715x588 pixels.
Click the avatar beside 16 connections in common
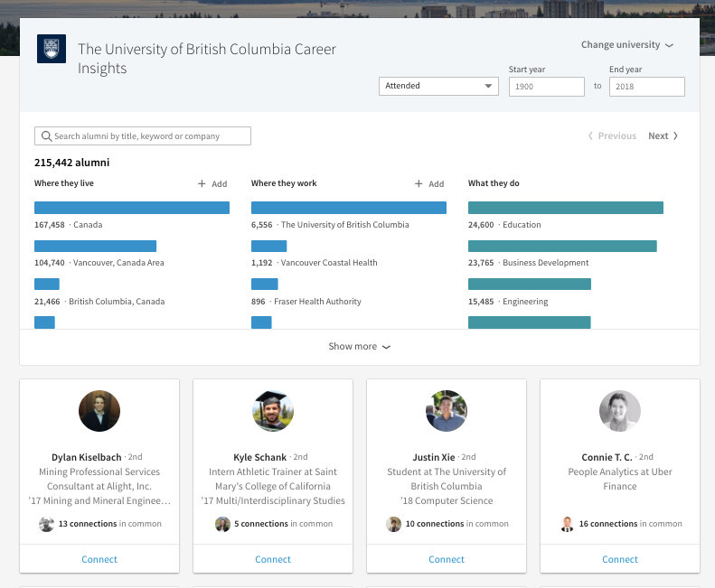pyautogui.click(x=568, y=524)
